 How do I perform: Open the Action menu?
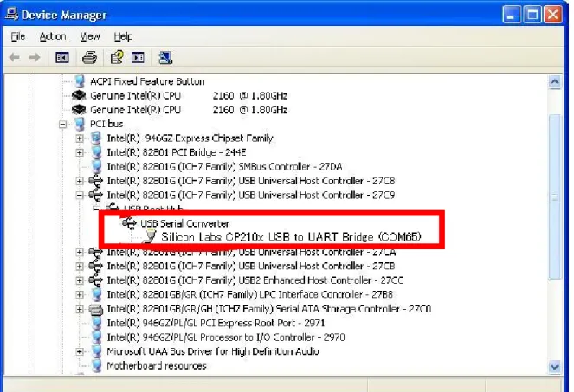53,36
